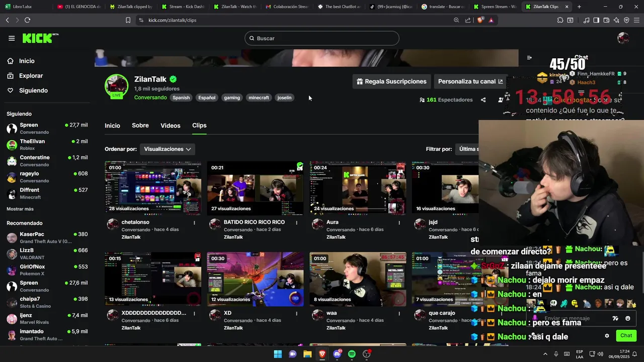644x362 pixels.
Task: Open the browser extensions puzzle icon
Action: (x=560, y=20)
